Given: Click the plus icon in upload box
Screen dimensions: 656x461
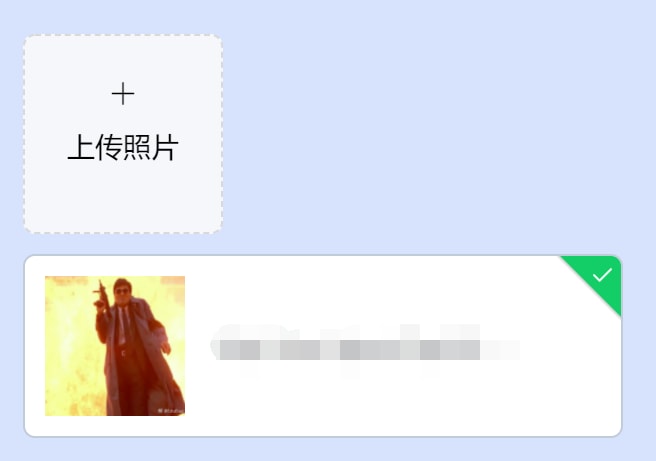Looking at the screenshot, I should pyautogui.click(x=123, y=94).
